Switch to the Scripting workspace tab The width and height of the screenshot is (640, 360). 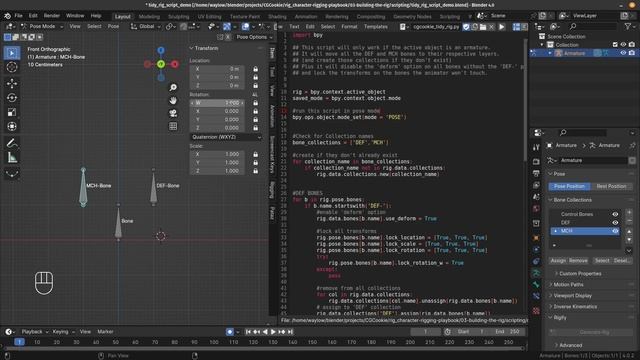pyautogui.click(x=449, y=16)
